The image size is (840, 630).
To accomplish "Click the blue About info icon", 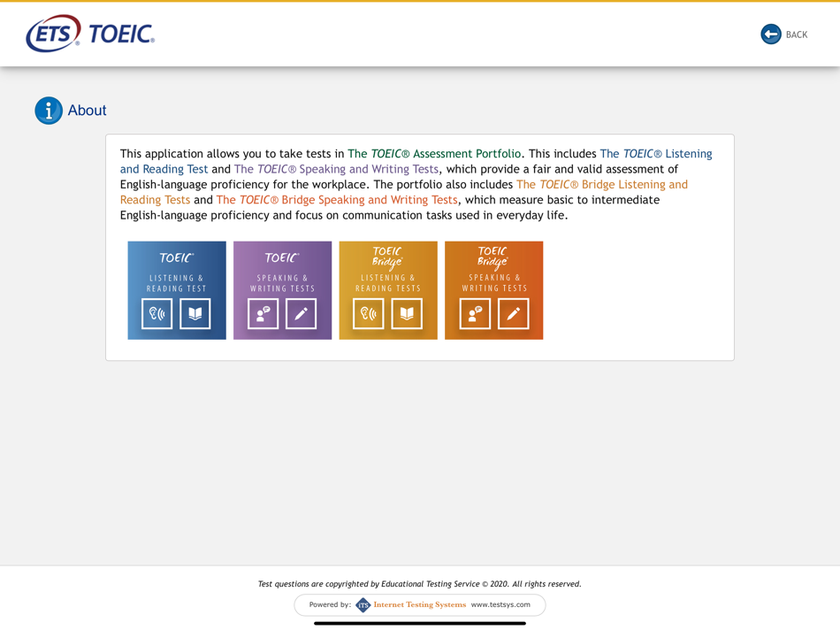I will coord(49,111).
